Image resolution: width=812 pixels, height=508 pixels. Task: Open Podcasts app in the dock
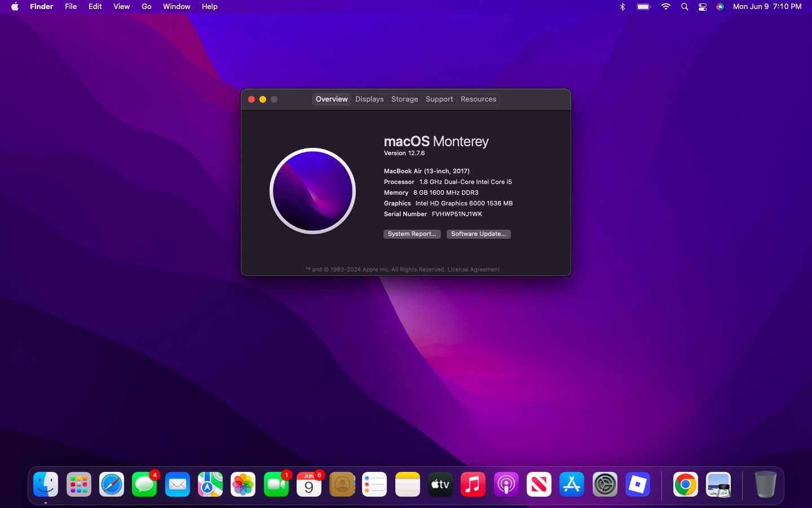[506, 484]
